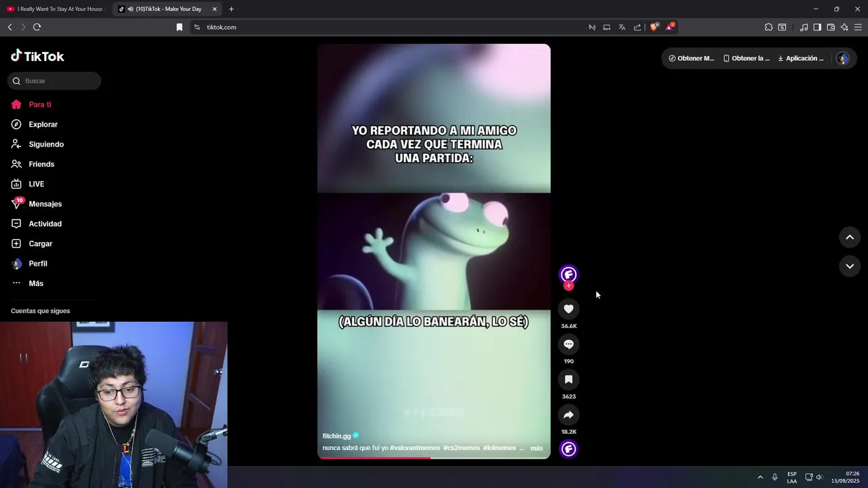The height and width of the screenshot is (488, 868).
Task: Open site settings icon beside tiktok.com
Action: pos(197,27)
